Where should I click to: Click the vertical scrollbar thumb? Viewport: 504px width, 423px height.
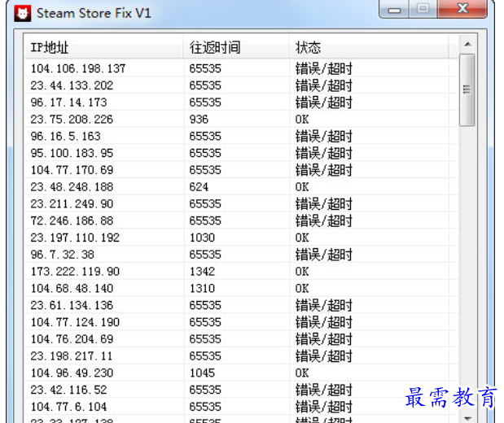(x=467, y=90)
